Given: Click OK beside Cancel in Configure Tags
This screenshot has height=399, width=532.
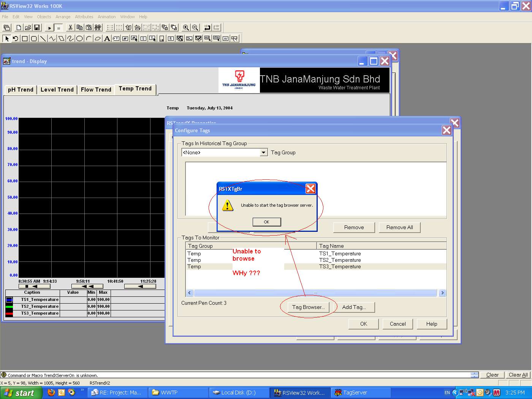Looking at the screenshot, I should (x=364, y=324).
